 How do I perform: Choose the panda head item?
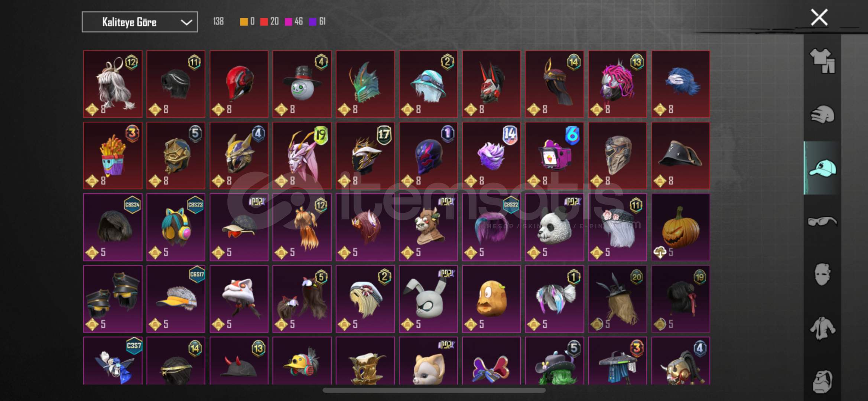pos(554,227)
